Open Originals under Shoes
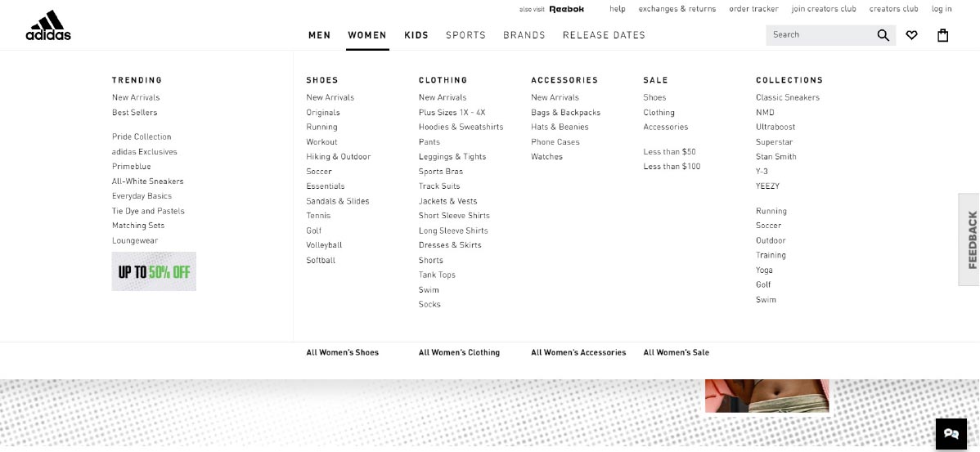The image size is (980, 452). (323, 112)
